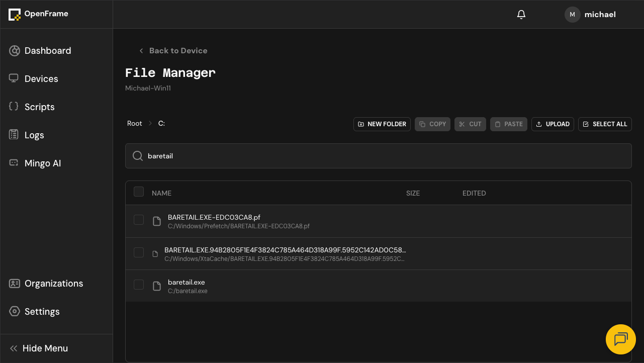Check the XtaCache BARETAIL.EXE row checkbox
This screenshot has height=363, width=644.
[139, 252]
